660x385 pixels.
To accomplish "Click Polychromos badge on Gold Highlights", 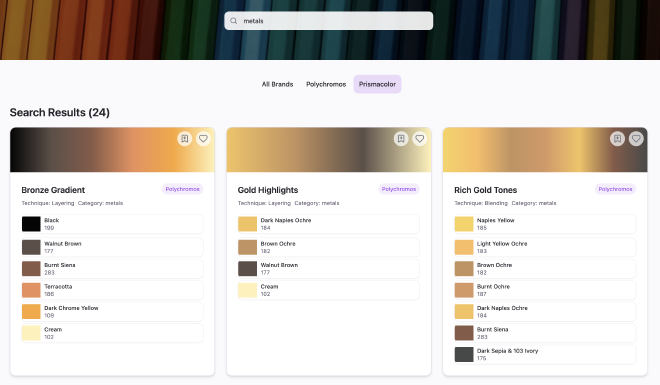I will coord(399,189).
